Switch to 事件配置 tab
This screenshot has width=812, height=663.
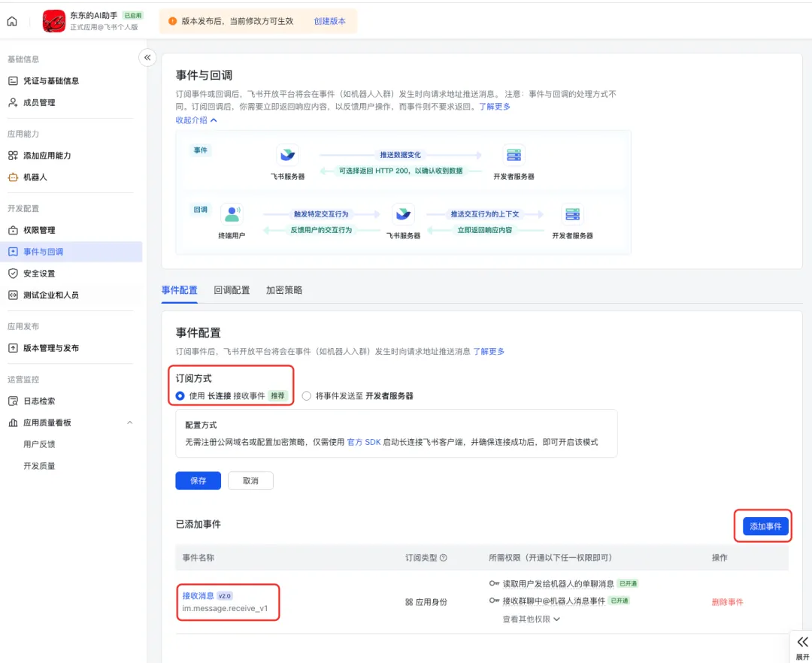pyautogui.click(x=179, y=290)
